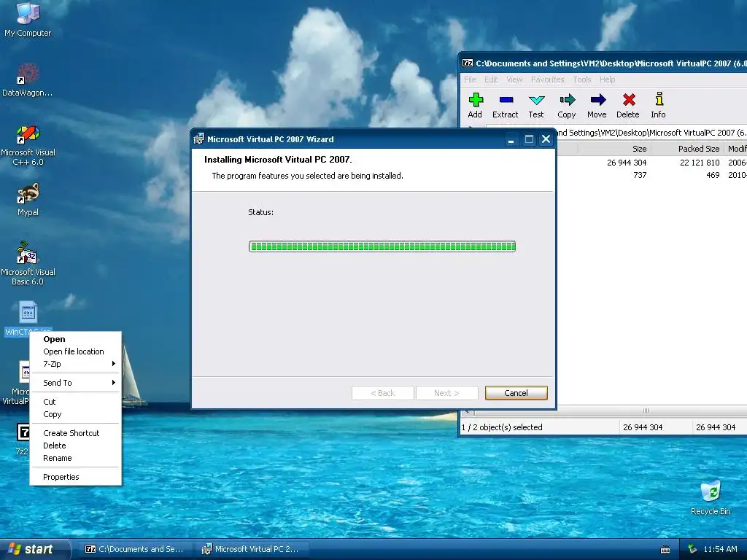Click the taskbar clock showing 11:54 AM
Image resolution: width=747 pixels, height=560 pixels.
720,550
